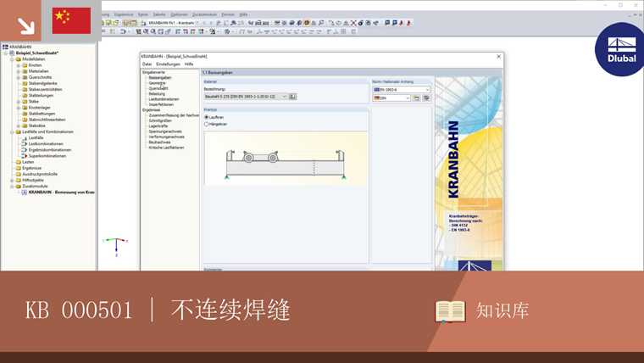Expand Stabsätze tree node

point(18,126)
